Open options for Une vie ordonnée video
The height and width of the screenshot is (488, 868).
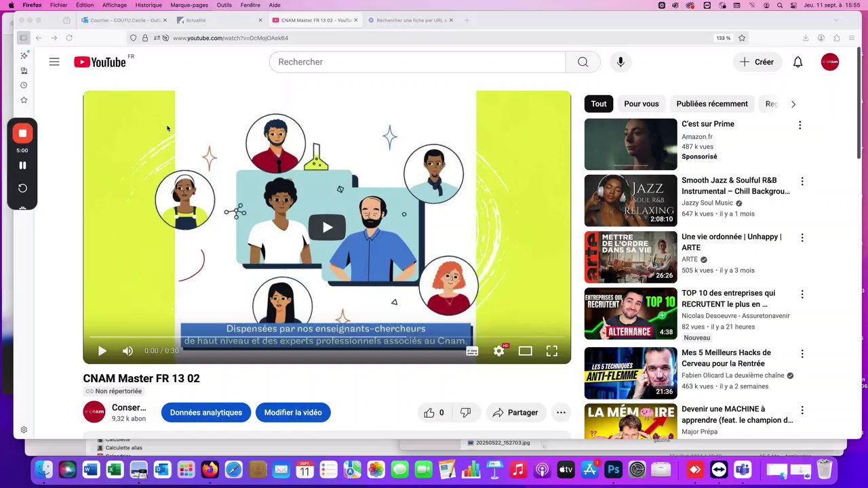[802, 237]
